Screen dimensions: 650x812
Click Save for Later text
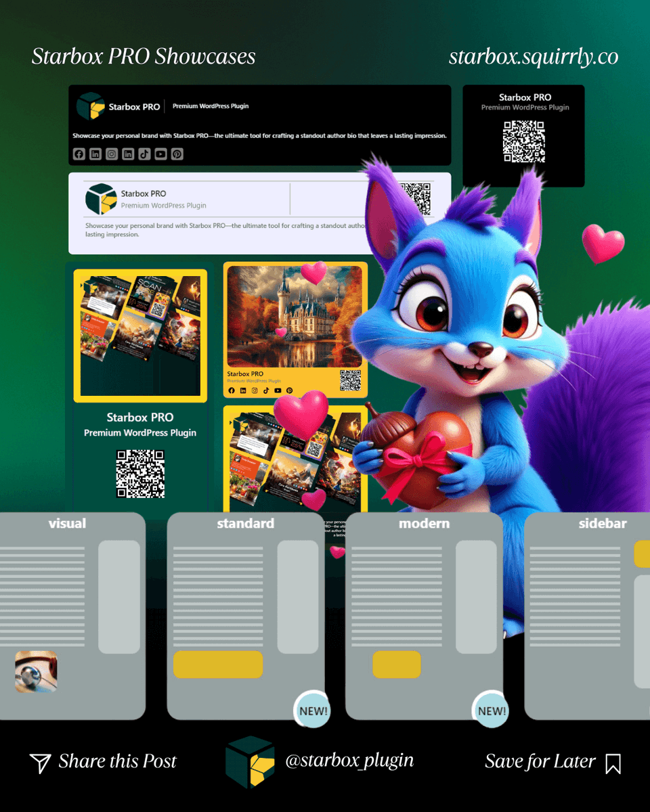540,761
